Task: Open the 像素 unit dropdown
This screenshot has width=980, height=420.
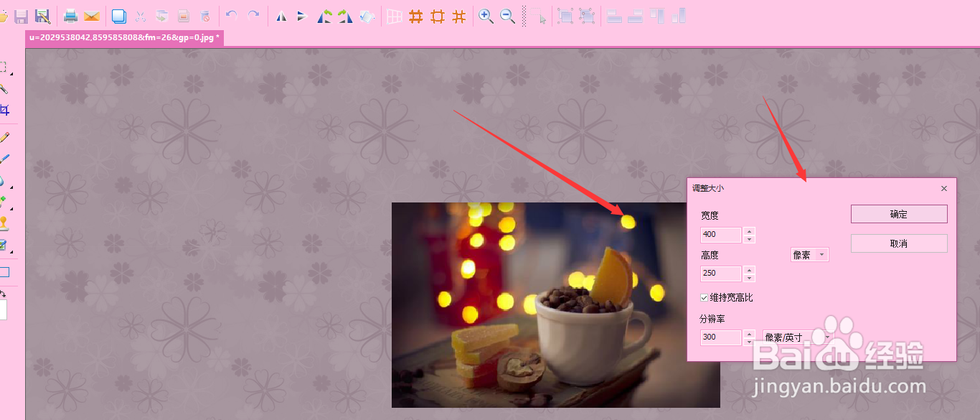Action: point(809,255)
